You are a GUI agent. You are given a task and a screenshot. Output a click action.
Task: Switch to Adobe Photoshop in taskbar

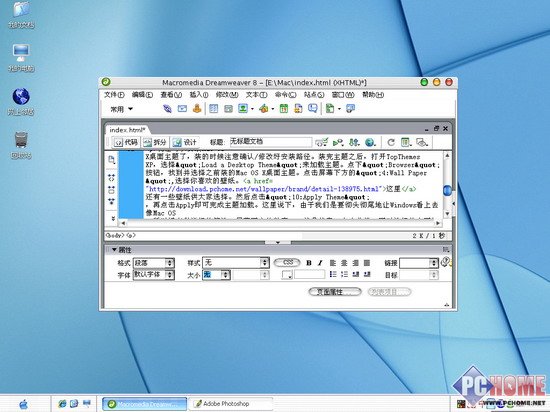point(231,404)
